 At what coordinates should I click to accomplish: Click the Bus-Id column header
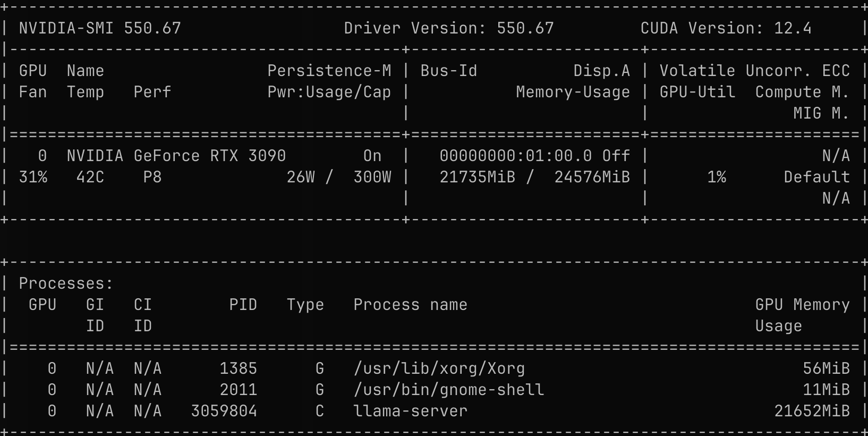(x=448, y=71)
